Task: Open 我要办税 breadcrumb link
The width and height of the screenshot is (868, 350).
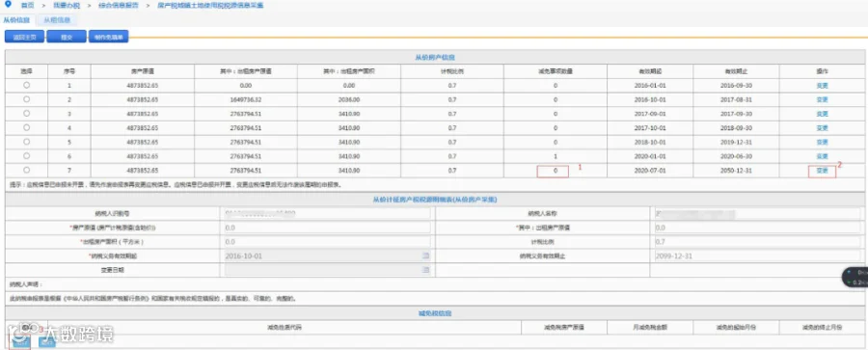Action: click(67, 5)
